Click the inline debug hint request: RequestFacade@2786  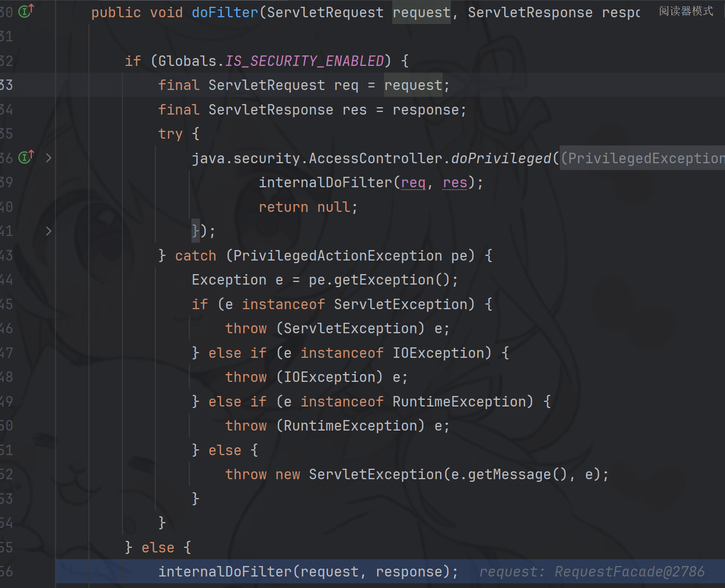click(592, 572)
